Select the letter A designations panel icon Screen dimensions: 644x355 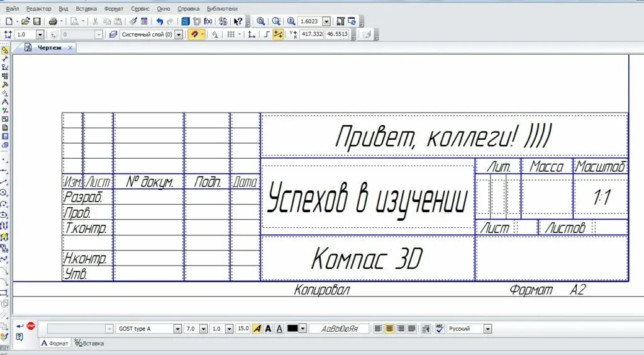4,101
